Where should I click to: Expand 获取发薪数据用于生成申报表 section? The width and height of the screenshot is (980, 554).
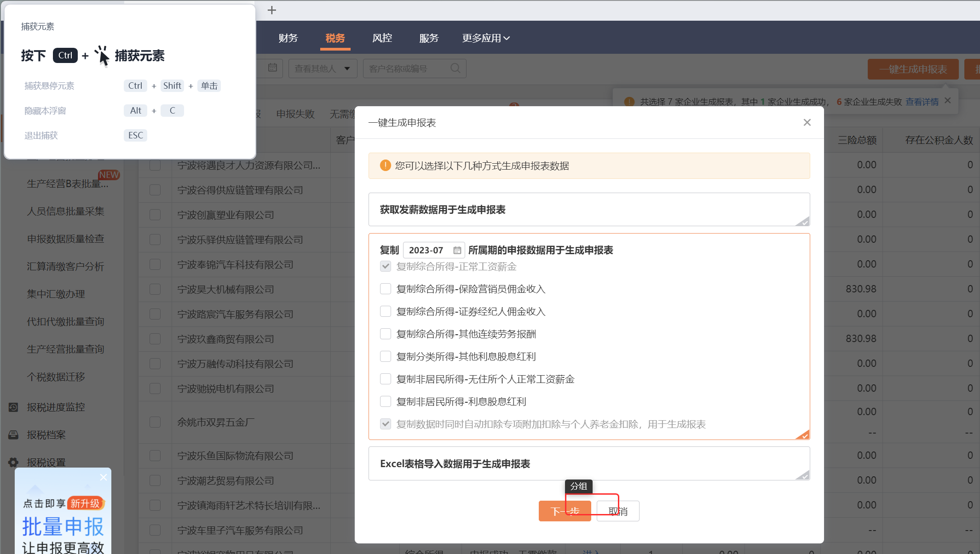coord(588,210)
